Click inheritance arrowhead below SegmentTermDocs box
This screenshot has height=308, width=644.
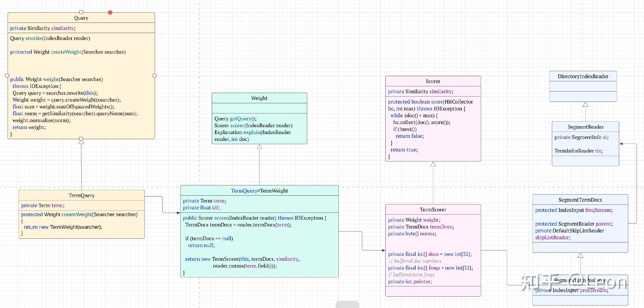click(x=580, y=255)
